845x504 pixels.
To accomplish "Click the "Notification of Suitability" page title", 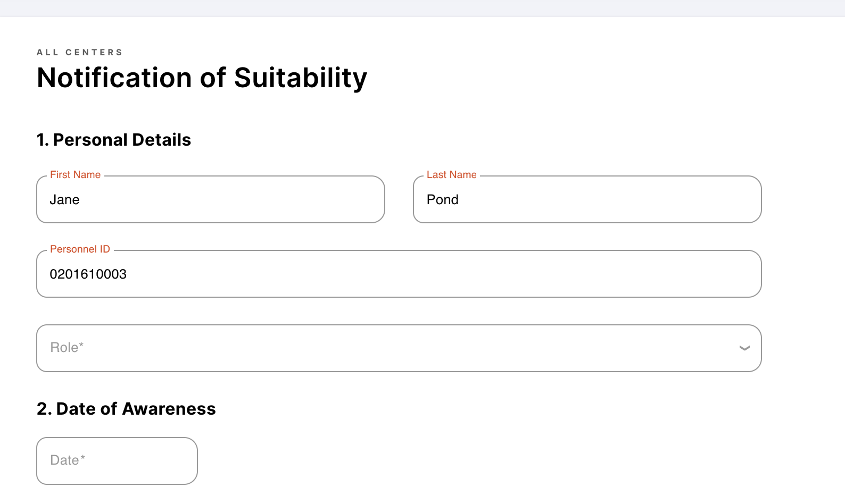I will coord(202,78).
